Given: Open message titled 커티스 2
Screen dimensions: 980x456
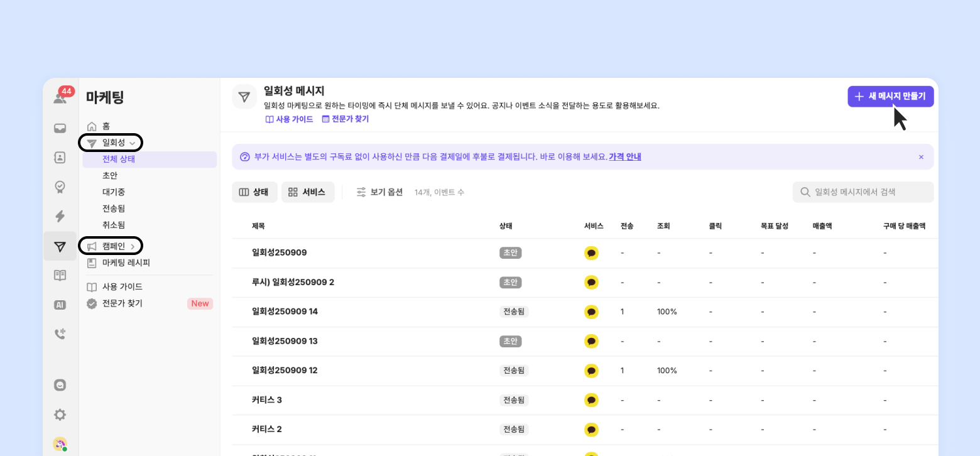Looking at the screenshot, I should [266, 429].
